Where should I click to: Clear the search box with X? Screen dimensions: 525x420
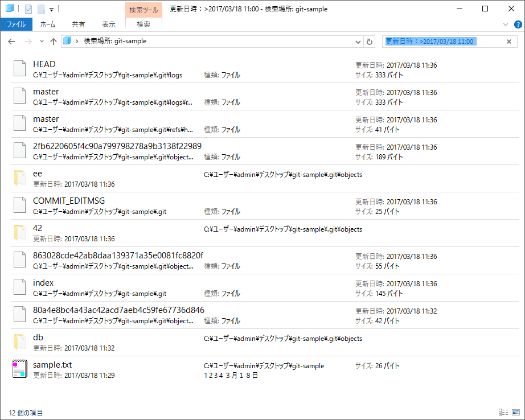click(508, 42)
